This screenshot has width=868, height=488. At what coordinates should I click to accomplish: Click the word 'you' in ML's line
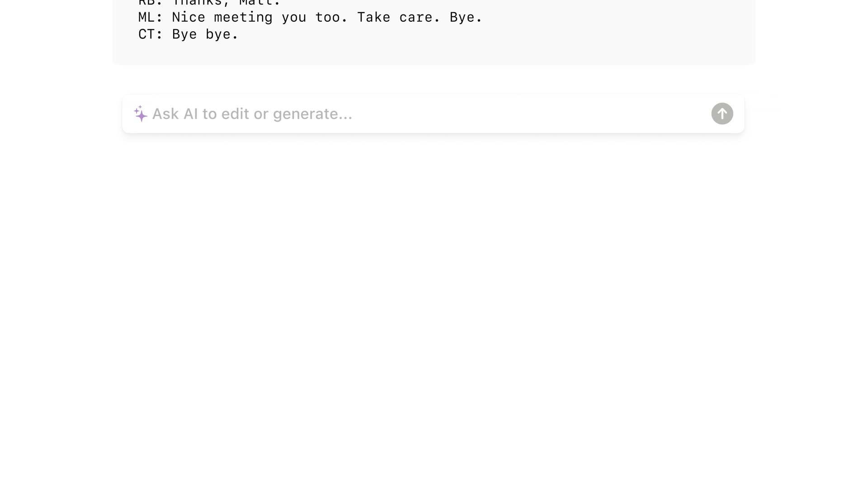tap(294, 18)
